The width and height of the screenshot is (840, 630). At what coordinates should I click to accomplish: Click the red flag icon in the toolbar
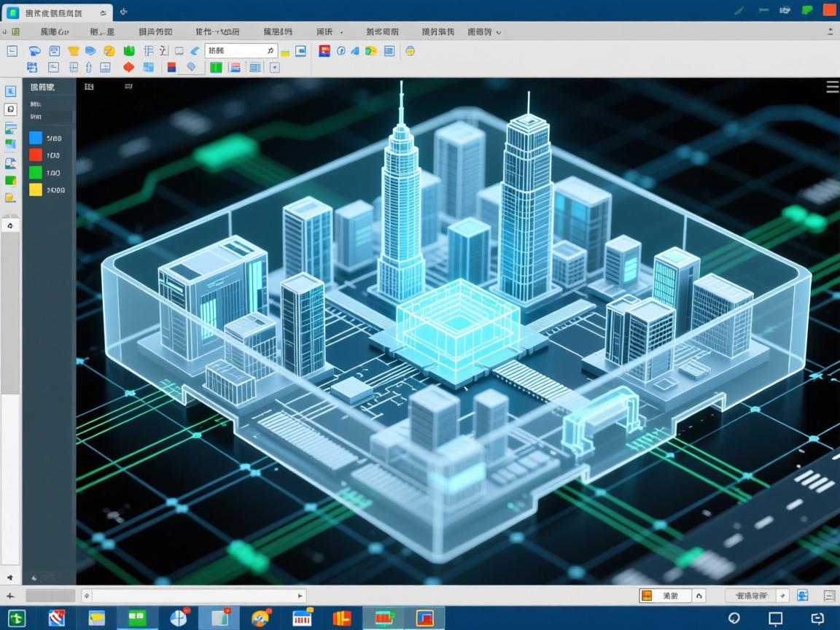tap(324, 51)
